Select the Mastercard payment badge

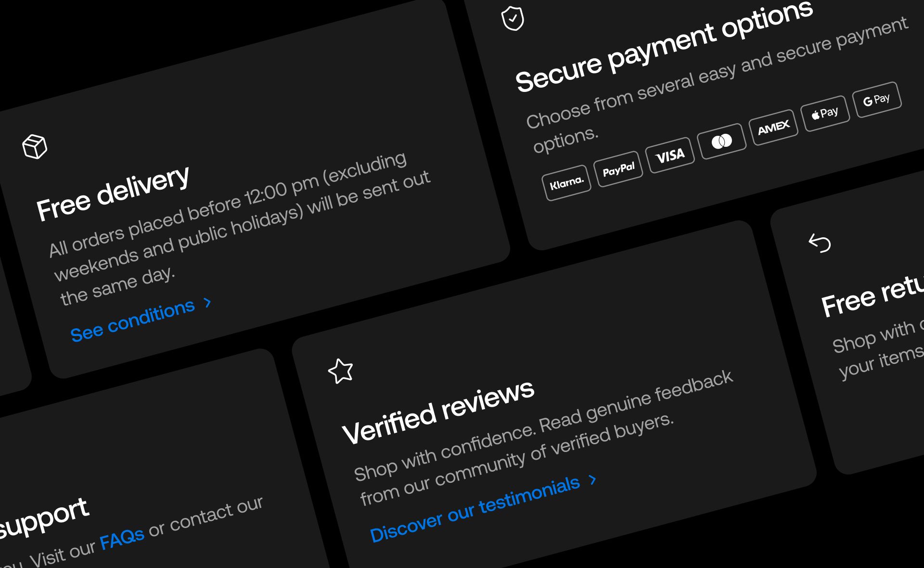coord(722,142)
